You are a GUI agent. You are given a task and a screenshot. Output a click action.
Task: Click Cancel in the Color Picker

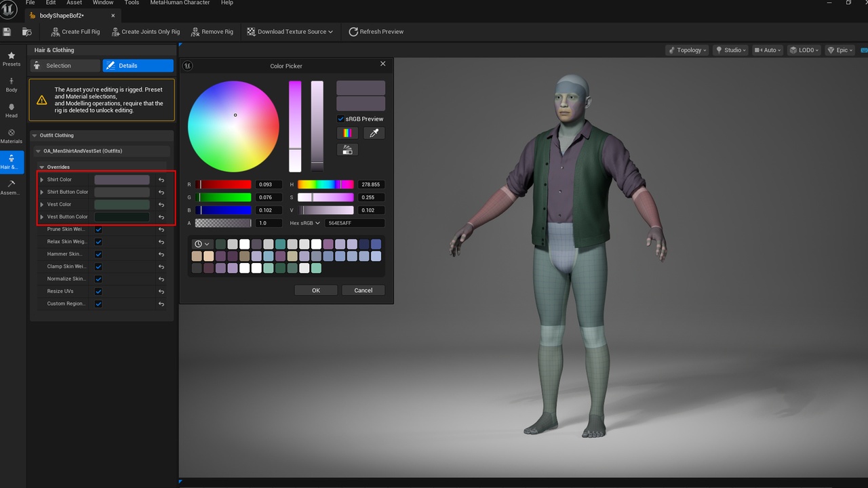pos(363,290)
